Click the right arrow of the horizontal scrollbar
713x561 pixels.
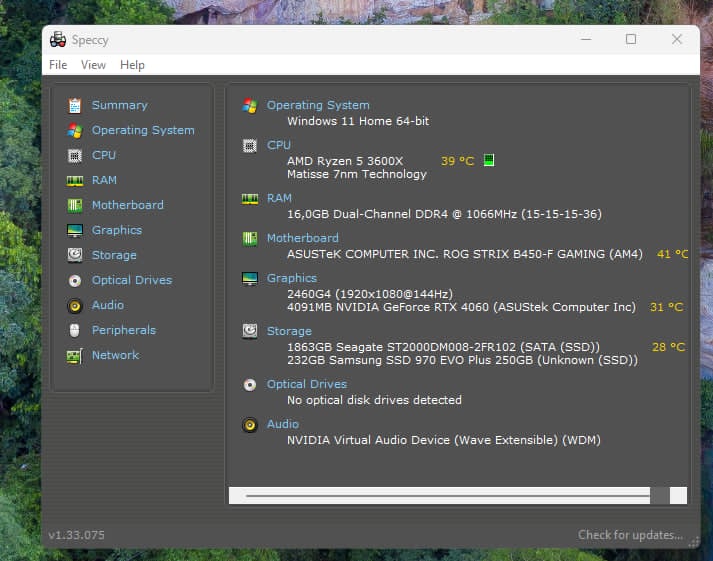pyautogui.click(x=678, y=496)
